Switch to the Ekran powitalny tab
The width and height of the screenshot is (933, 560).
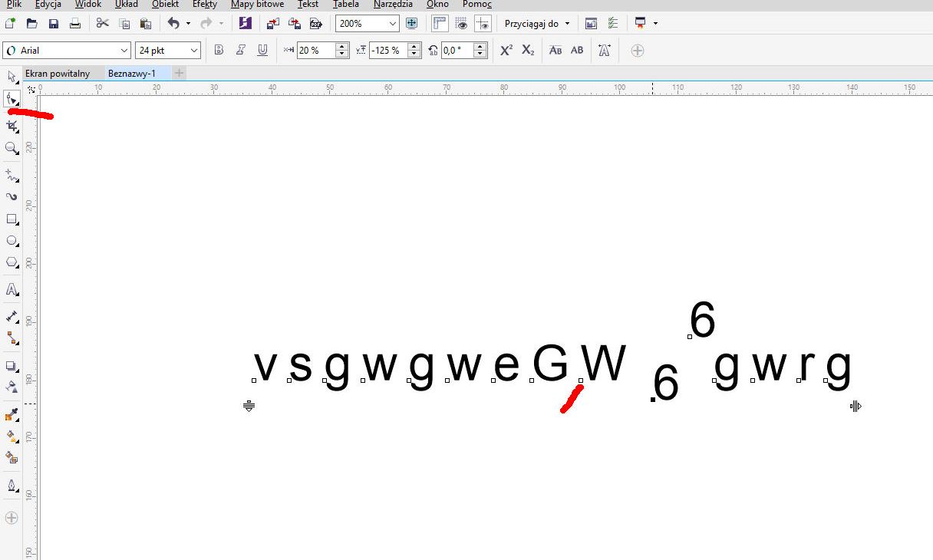click(58, 74)
